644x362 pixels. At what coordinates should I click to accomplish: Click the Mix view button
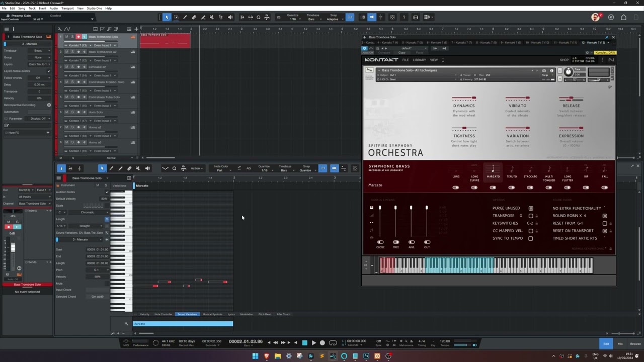[620, 344]
